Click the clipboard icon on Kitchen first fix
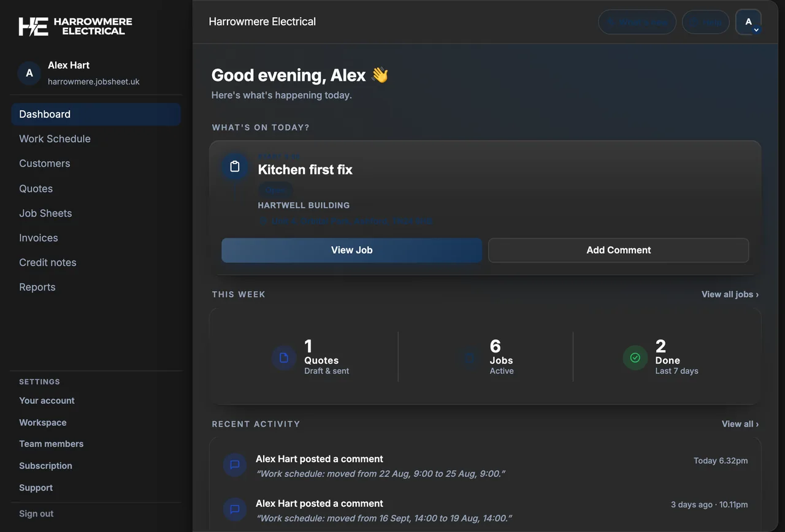This screenshot has height=532, width=785. point(234,167)
